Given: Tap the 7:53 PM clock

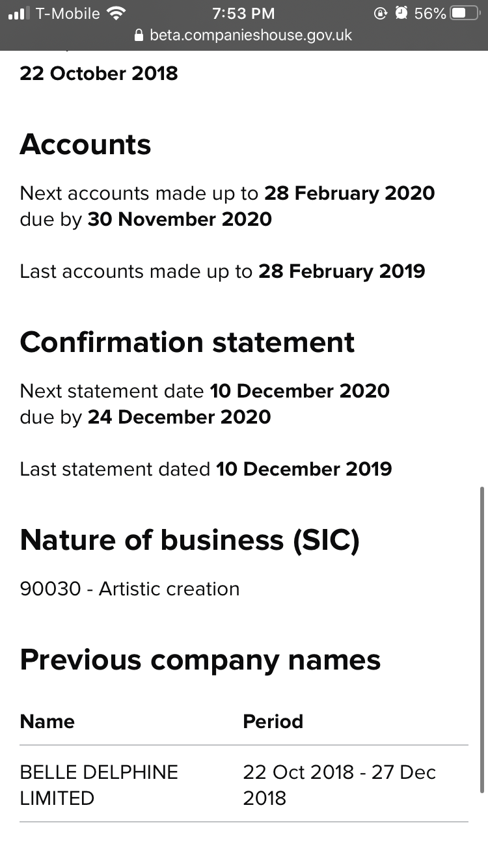Looking at the screenshot, I should (x=243, y=13).
